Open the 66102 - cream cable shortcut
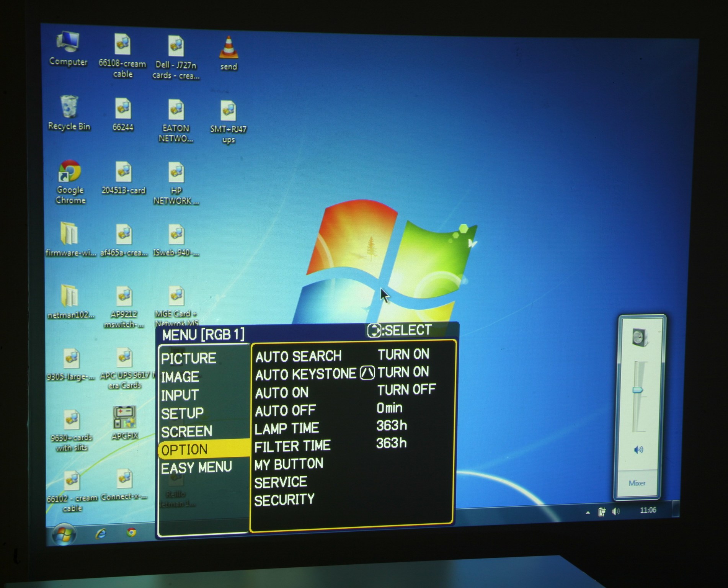The width and height of the screenshot is (728, 588). click(72, 492)
